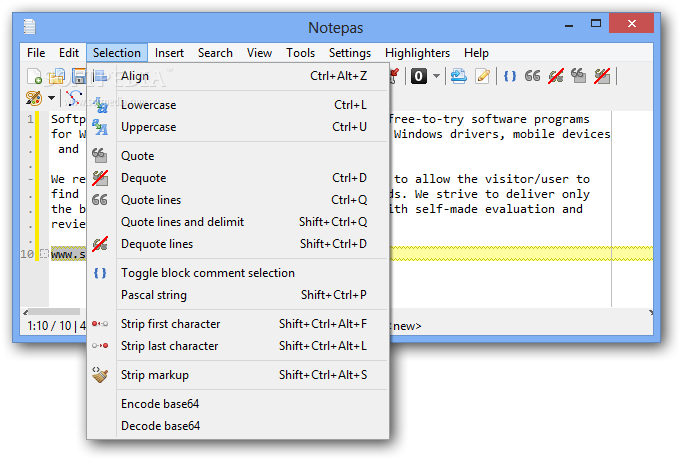Screen dimensions: 681x460
Task: Click the Save floppy disk toolbar icon
Action: pyautogui.click(x=79, y=76)
